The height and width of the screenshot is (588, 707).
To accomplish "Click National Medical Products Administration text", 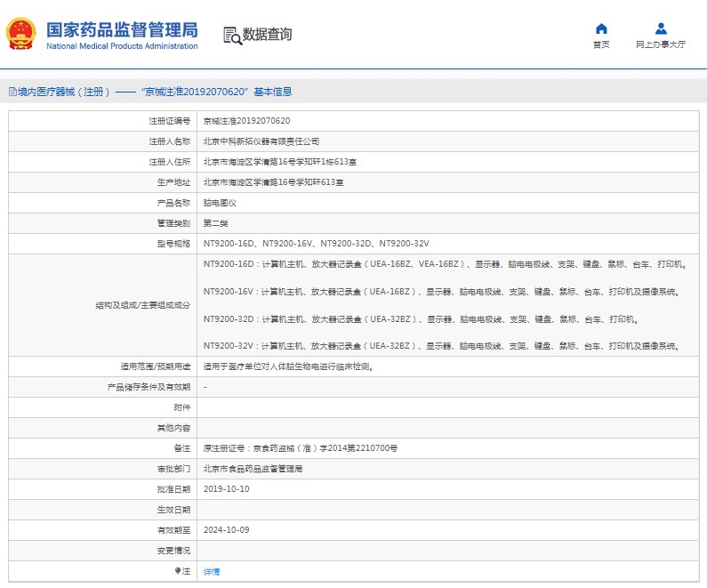I will [x=122, y=46].
